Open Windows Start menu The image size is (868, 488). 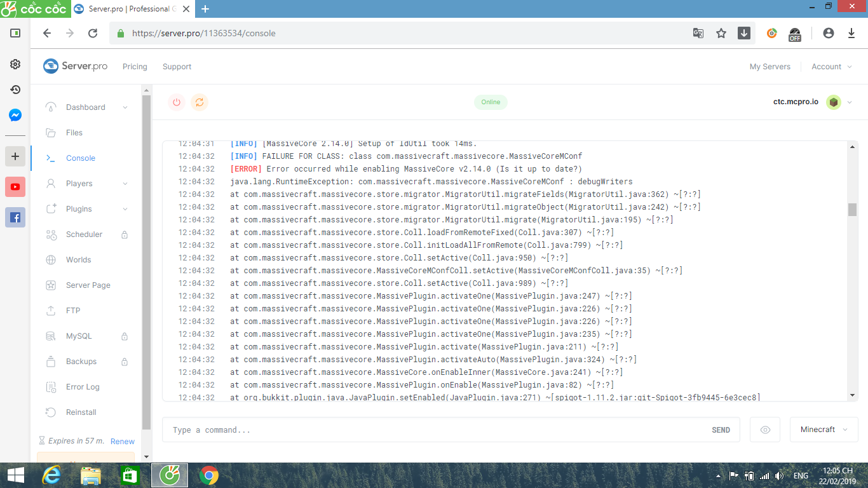15,475
